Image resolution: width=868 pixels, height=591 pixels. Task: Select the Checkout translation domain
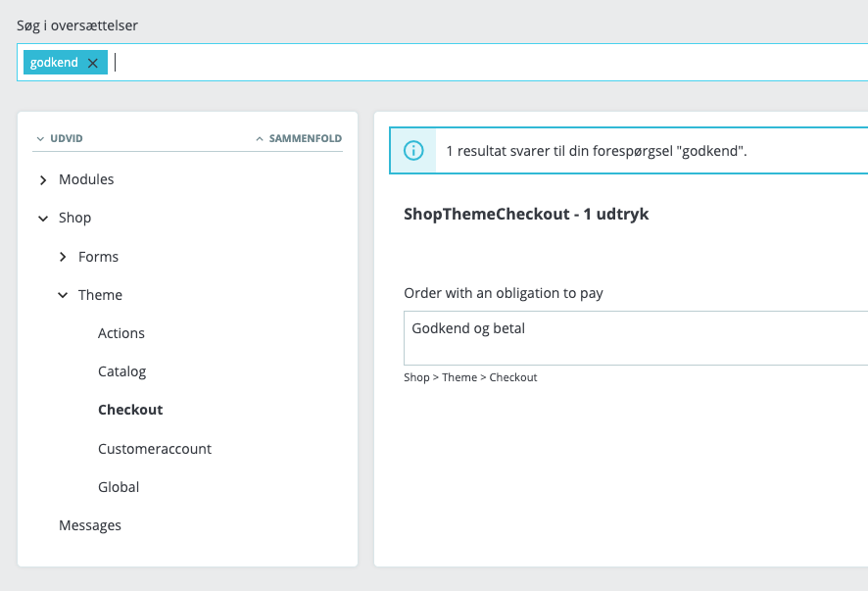(130, 410)
